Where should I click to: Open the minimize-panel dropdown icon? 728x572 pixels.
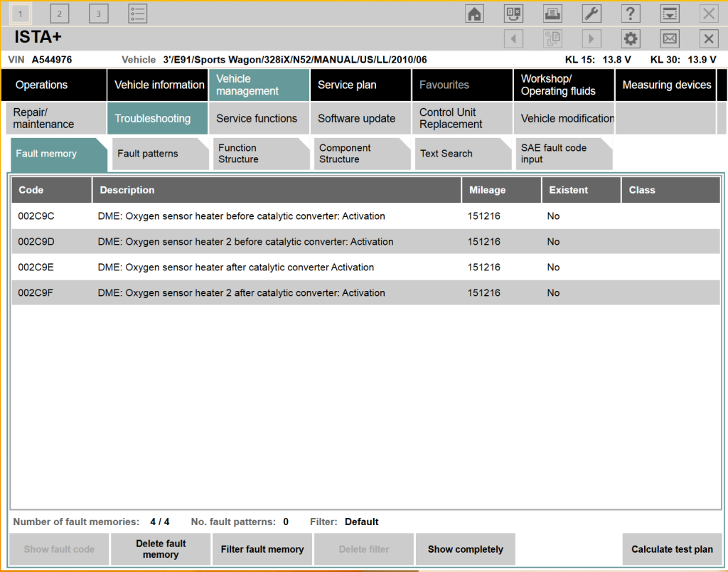[x=670, y=14]
